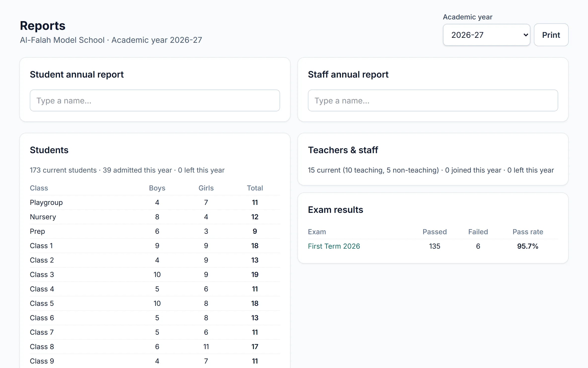Click the Print button
588x368 pixels.
[x=551, y=35]
